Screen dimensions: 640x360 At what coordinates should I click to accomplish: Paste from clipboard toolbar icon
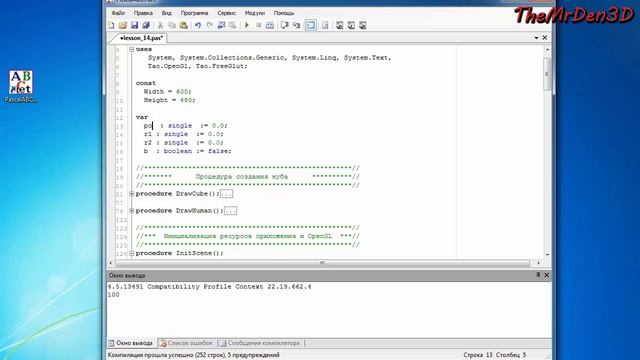(183, 25)
